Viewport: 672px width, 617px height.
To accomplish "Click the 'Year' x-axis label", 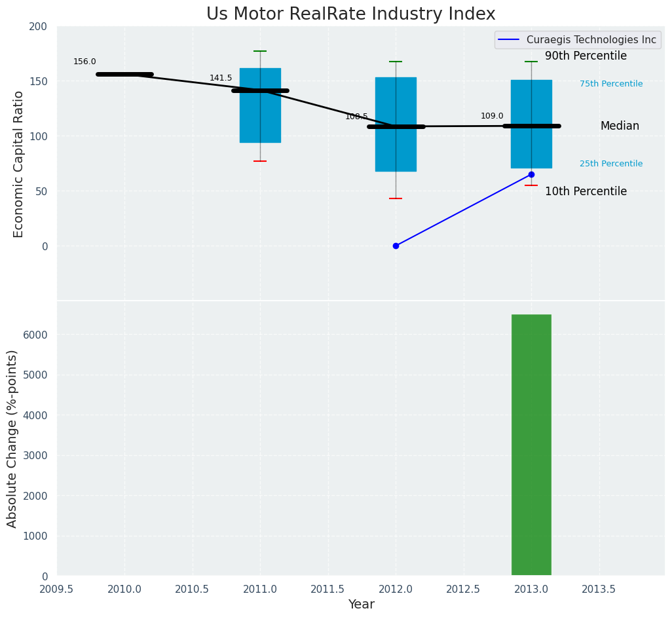I will 362,605.
